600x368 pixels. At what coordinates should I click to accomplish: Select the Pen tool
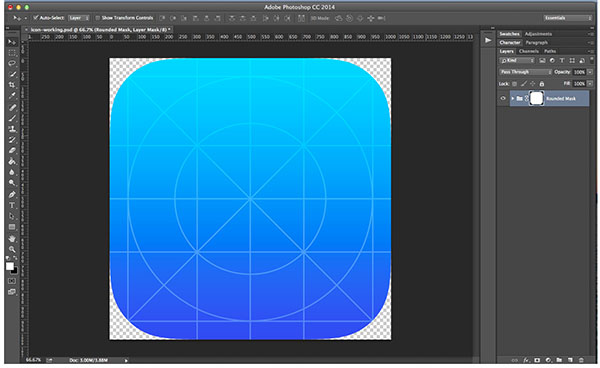12,194
